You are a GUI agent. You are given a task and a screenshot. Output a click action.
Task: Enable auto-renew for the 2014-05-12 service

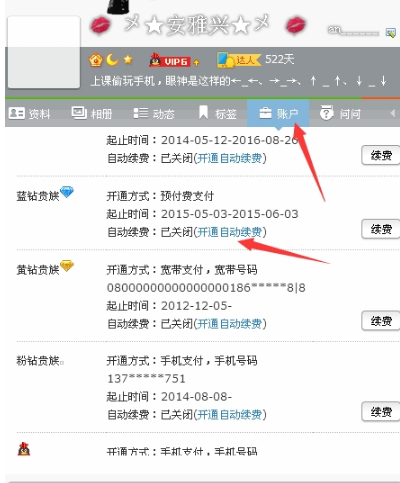click(230, 158)
